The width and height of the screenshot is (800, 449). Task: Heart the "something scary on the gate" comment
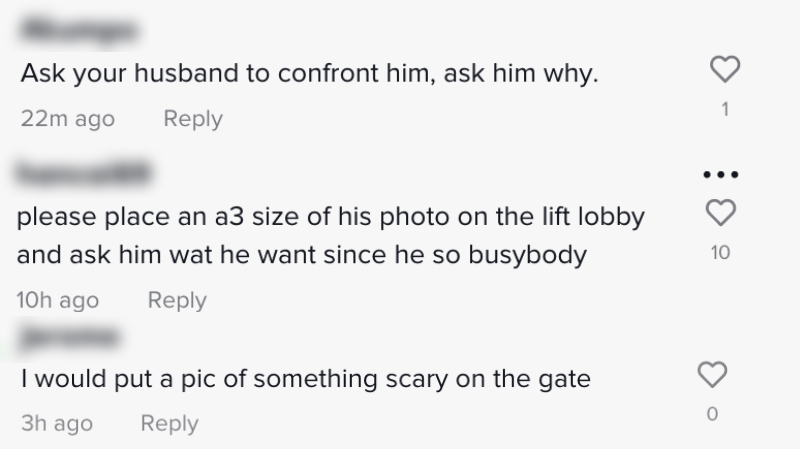click(711, 375)
